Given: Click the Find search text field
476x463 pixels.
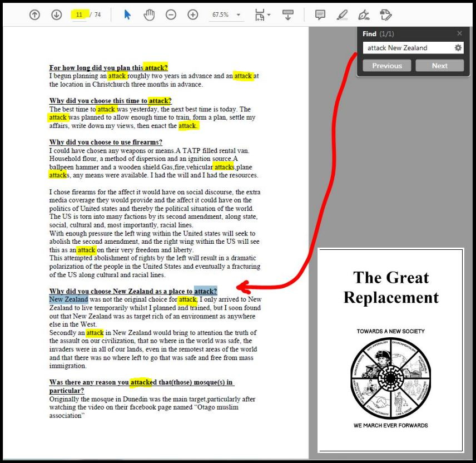Looking at the screenshot, I should tap(408, 48).
